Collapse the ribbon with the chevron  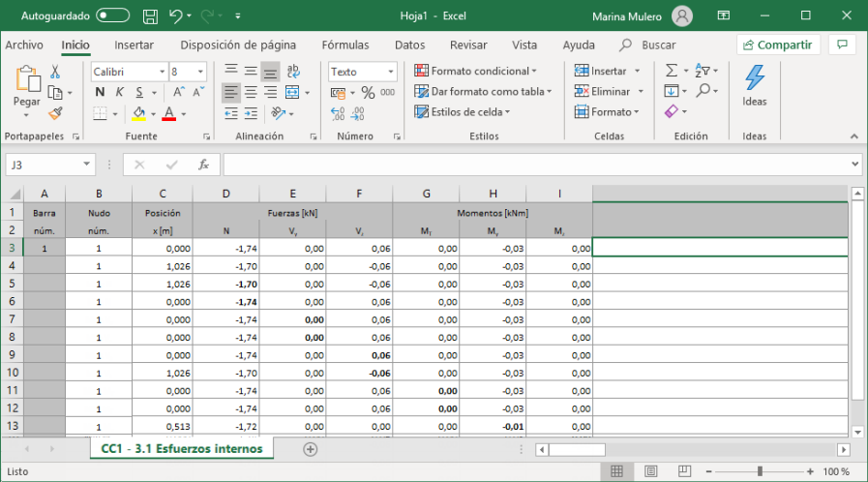pyautogui.click(x=853, y=136)
